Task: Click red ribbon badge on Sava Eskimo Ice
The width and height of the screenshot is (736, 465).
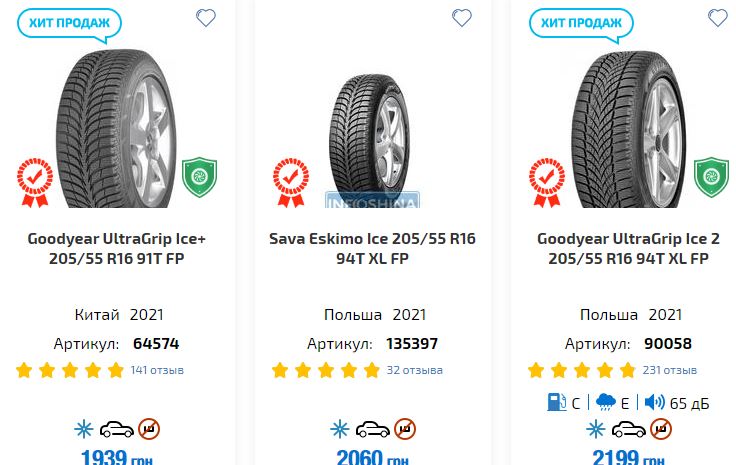Action: click(x=292, y=179)
